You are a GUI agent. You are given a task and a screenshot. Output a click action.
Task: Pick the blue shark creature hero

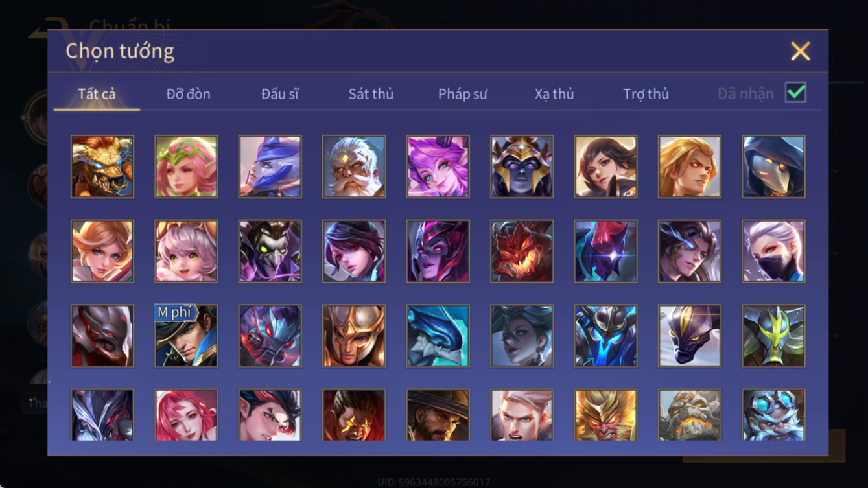(x=438, y=336)
